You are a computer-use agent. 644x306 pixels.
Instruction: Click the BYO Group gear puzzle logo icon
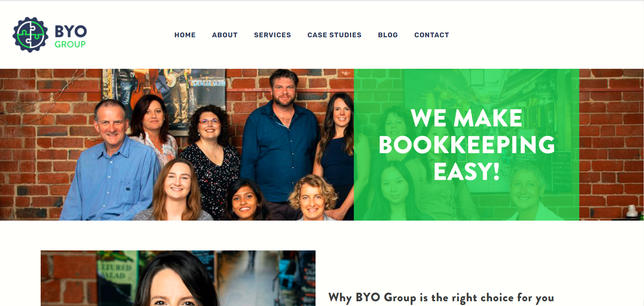[x=30, y=35]
